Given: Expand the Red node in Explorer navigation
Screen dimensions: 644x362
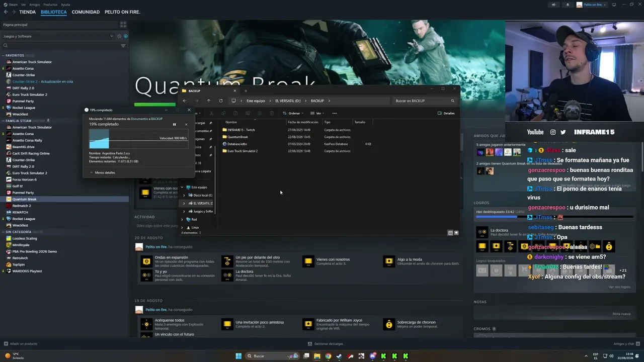Looking at the screenshot, I should click(x=182, y=219).
